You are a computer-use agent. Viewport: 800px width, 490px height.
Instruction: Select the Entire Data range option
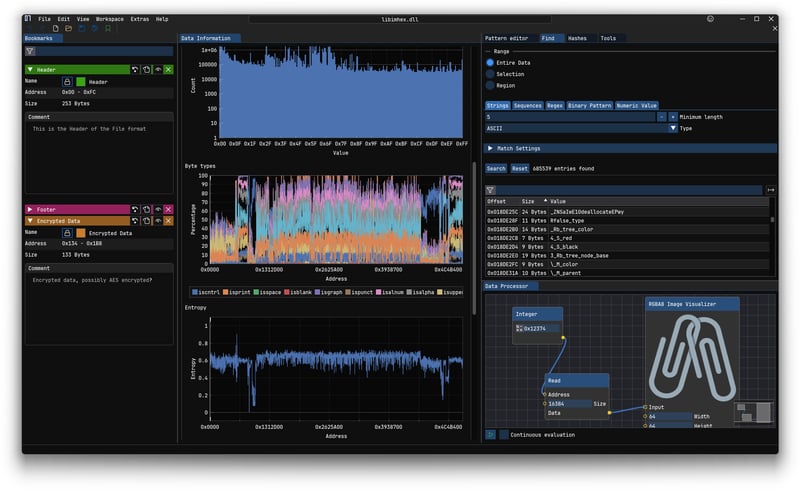[x=490, y=62]
